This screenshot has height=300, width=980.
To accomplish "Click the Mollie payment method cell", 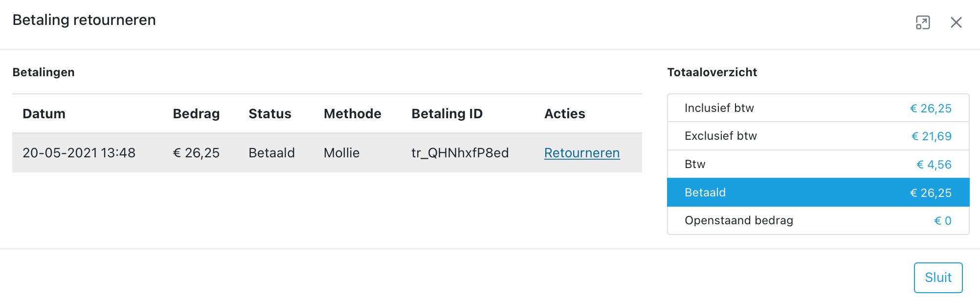I will pos(342,153).
